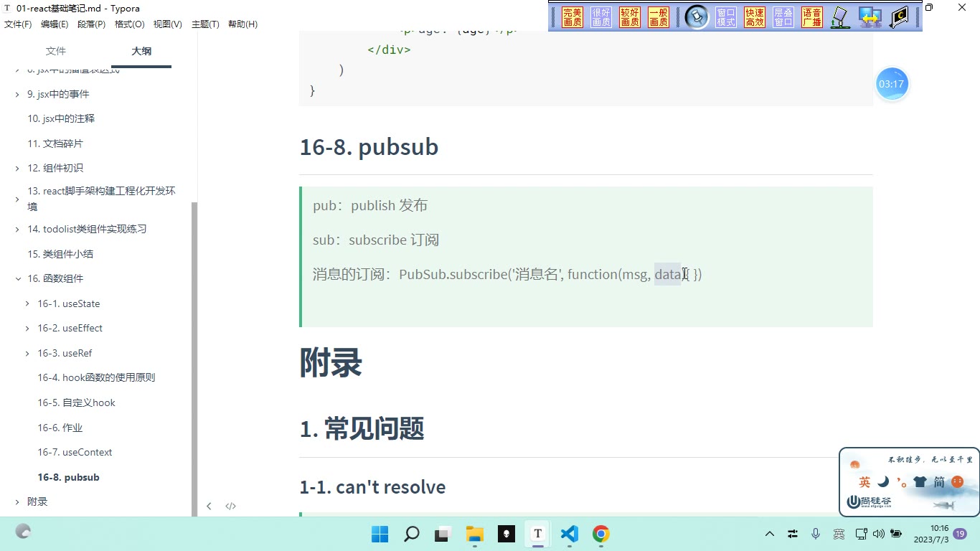Open the dark app icon on taskbar
980x551 pixels.
pyautogui.click(x=507, y=534)
